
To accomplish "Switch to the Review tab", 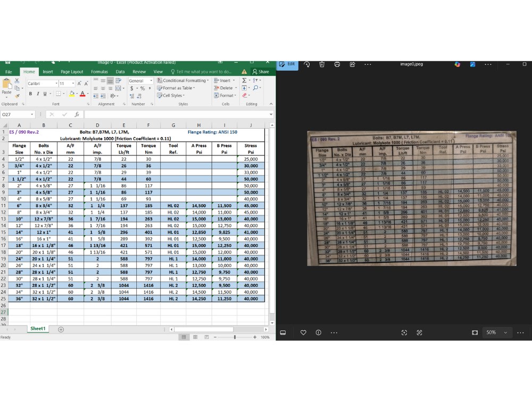I will pos(139,72).
